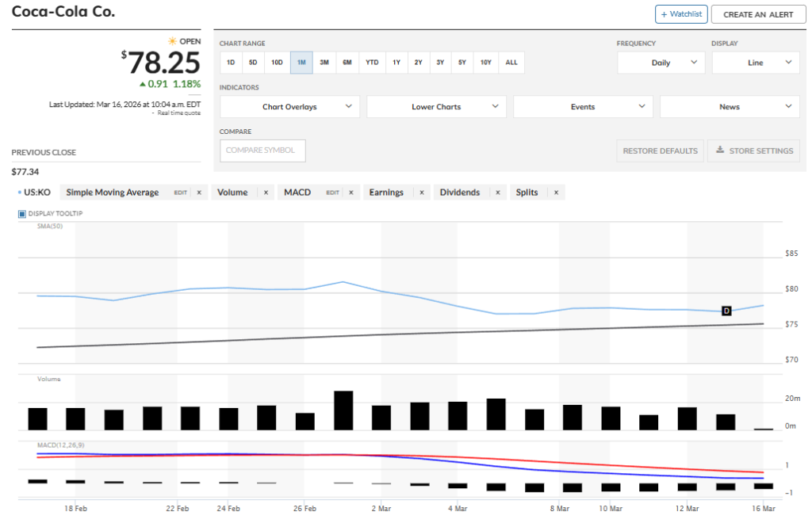Screen dimensions: 812x523
Task: Remove the Splits event tag
Action: 556,193
